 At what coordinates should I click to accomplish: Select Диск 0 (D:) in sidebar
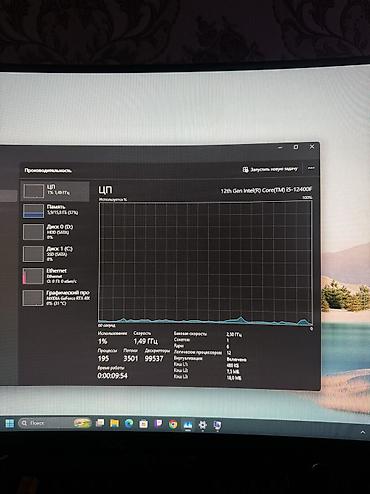point(55,232)
